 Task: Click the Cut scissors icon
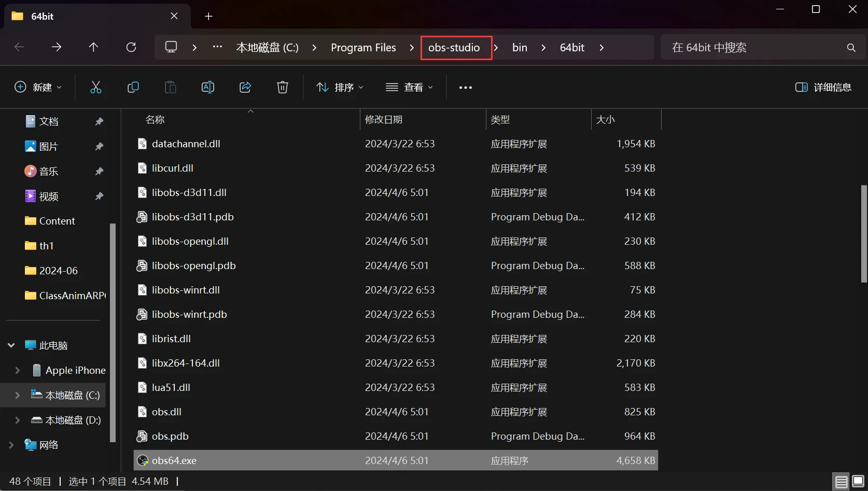[x=96, y=87]
